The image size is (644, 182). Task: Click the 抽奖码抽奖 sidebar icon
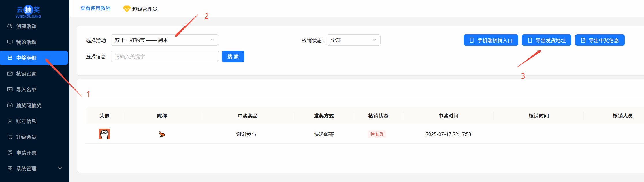point(10,105)
